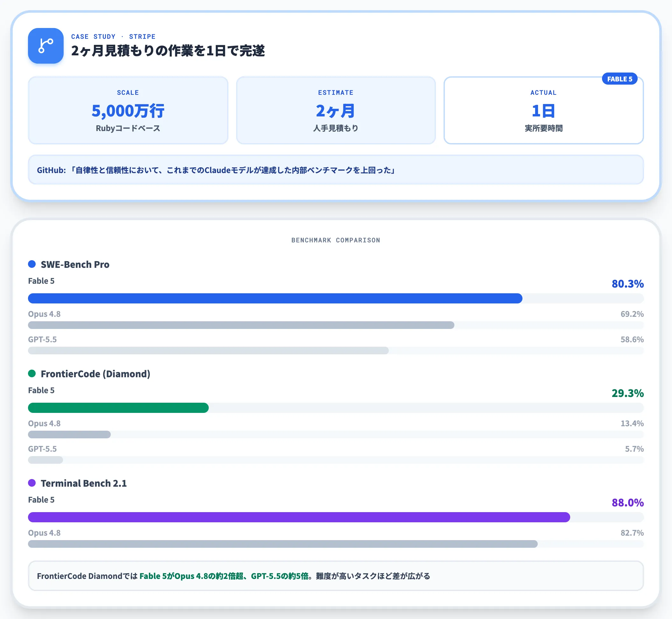Click the blue git branch icon
This screenshot has width=672, height=619.
45,46
